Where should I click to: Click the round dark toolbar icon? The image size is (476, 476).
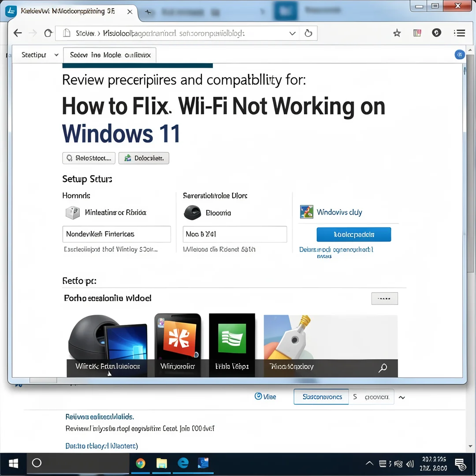(436, 33)
